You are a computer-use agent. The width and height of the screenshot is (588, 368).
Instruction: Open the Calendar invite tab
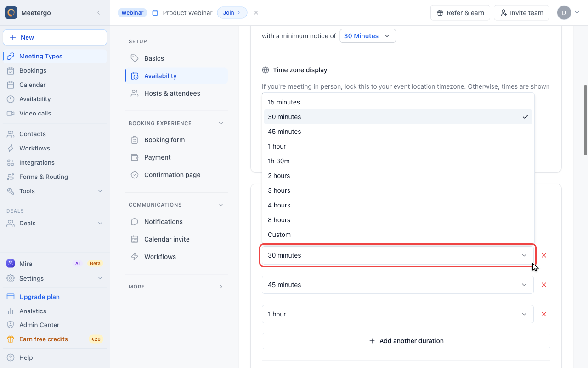(176, 239)
